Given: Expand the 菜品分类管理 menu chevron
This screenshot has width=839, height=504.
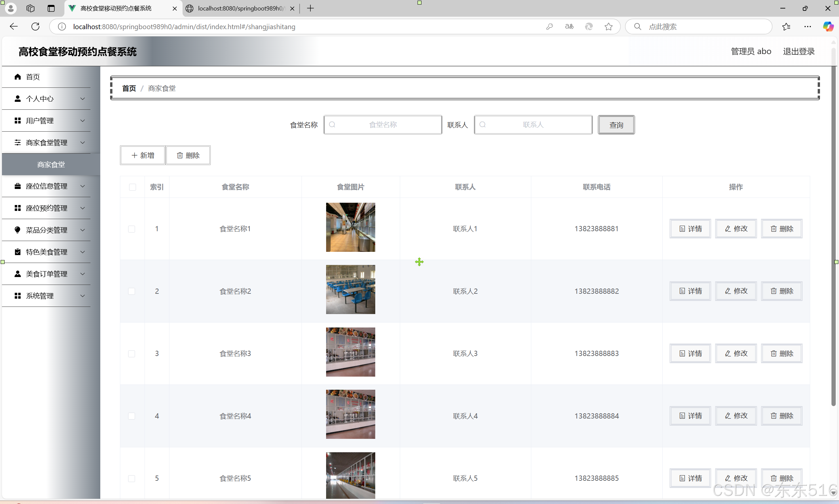Looking at the screenshot, I should pos(83,230).
